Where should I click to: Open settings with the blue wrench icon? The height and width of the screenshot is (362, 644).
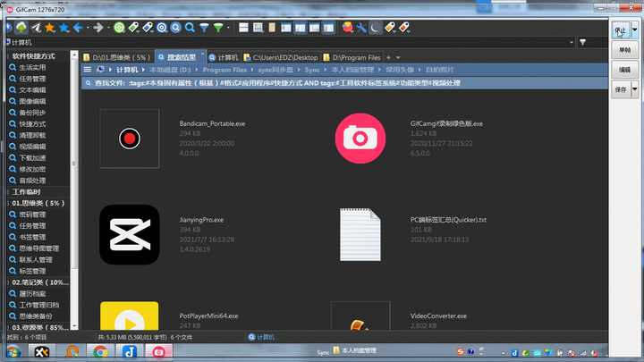pos(361,28)
